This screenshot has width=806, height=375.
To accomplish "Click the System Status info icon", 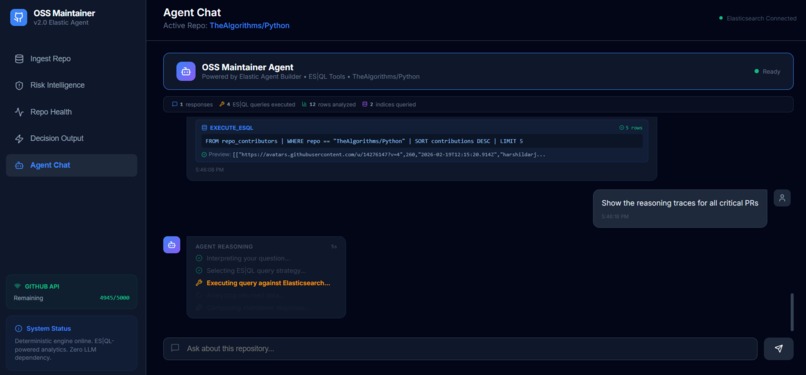I will pyautogui.click(x=19, y=329).
